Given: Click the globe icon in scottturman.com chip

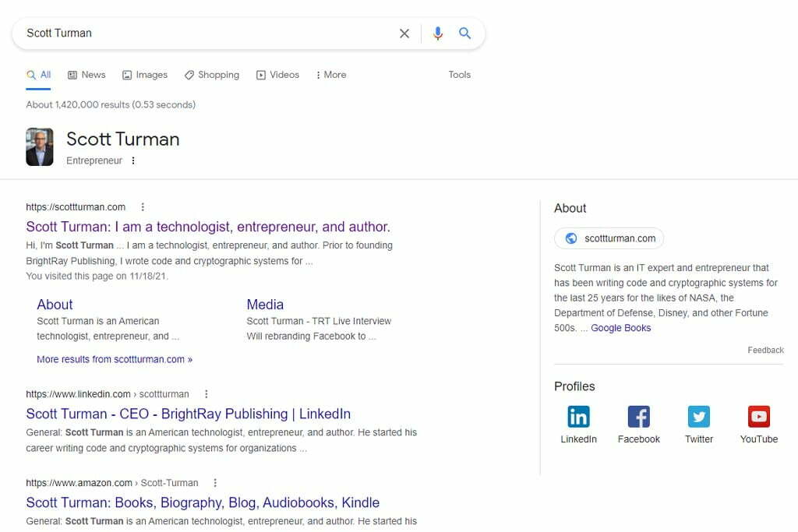Looking at the screenshot, I should coord(571,238).
